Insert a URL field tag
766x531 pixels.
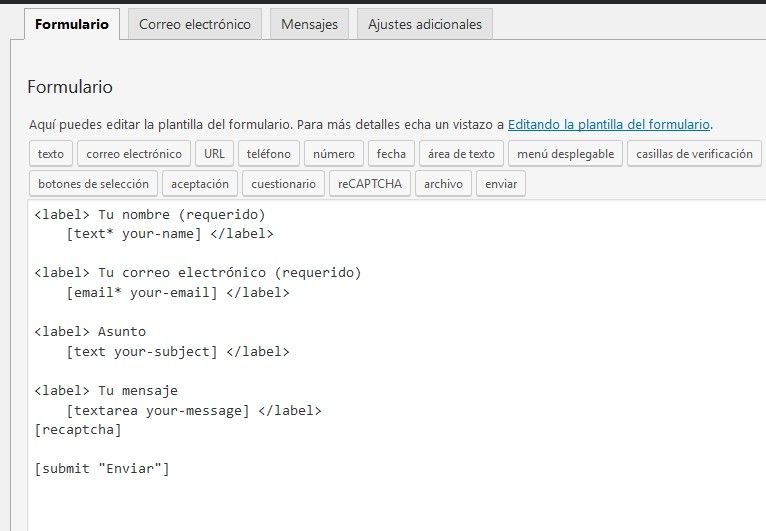[214, 154]
